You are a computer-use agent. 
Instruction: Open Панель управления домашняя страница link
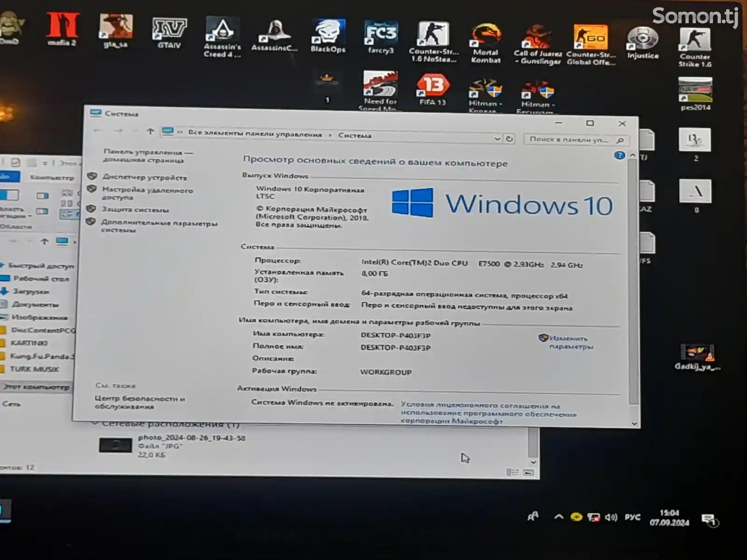(x=148, y=156)
